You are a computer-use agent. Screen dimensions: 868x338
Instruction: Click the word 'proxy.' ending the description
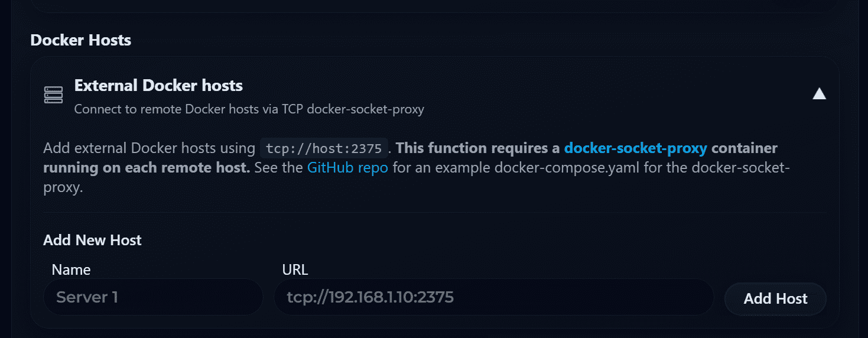[63, 187]
